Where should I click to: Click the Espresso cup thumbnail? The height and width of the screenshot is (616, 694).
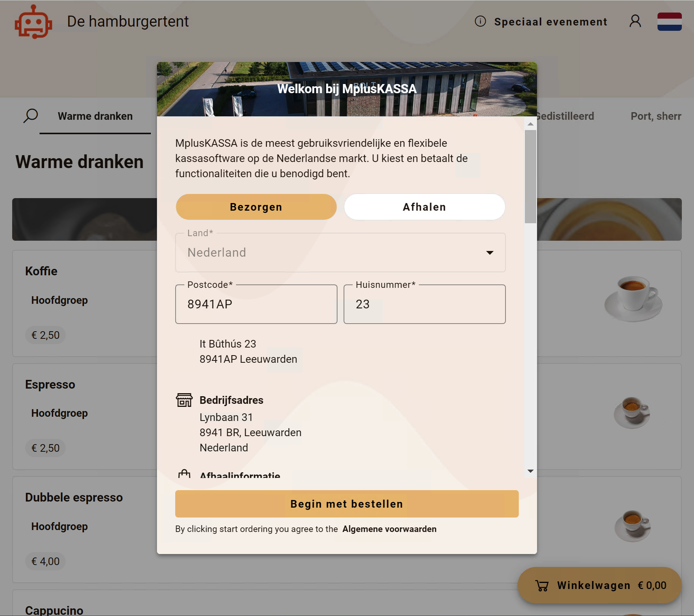point(632,413)
